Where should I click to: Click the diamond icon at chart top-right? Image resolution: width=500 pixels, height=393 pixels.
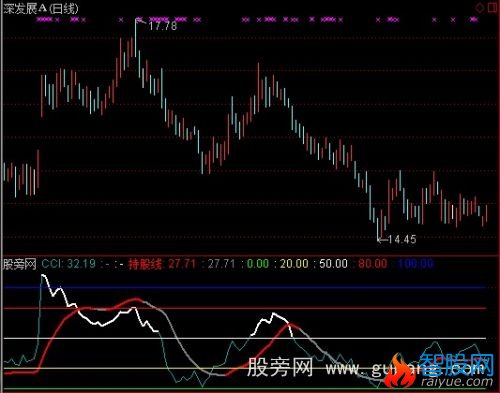coord(480,8)
